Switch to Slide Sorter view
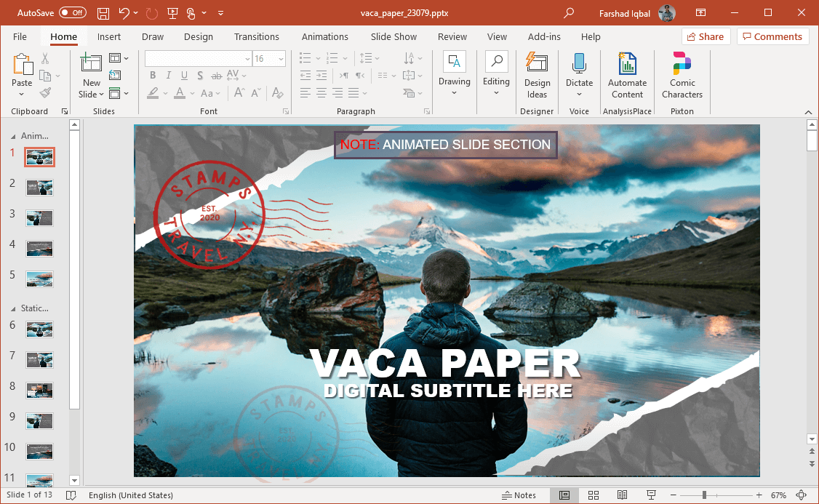819x504 pixels. coord(594,495)
